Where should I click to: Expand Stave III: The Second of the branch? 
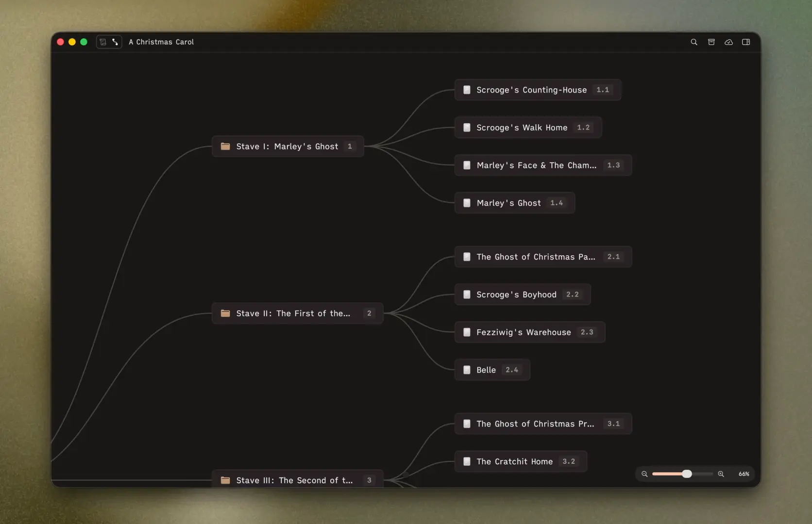point(297,480)
